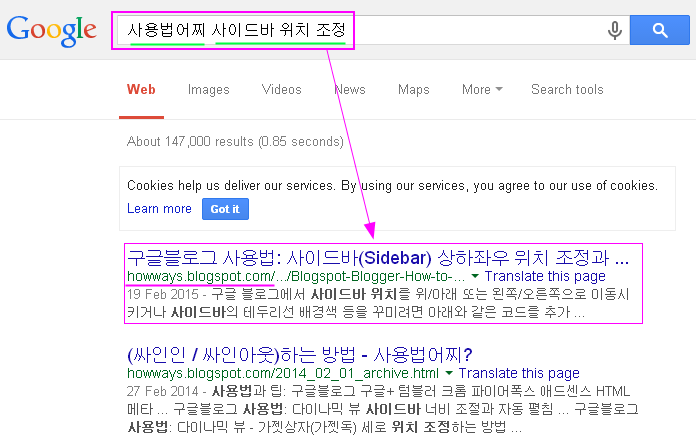Open the 싸인인 / 싸인아웃 result title

click(300, 354)
